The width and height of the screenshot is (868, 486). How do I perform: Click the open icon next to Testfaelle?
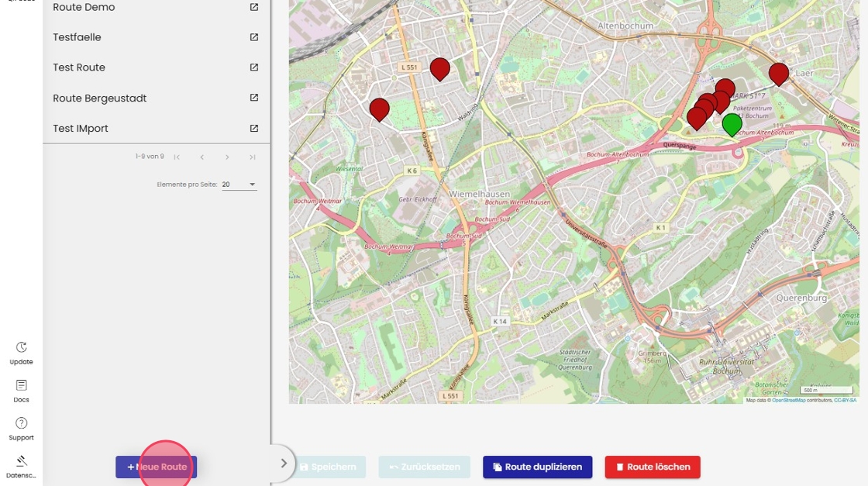point(254,37)
